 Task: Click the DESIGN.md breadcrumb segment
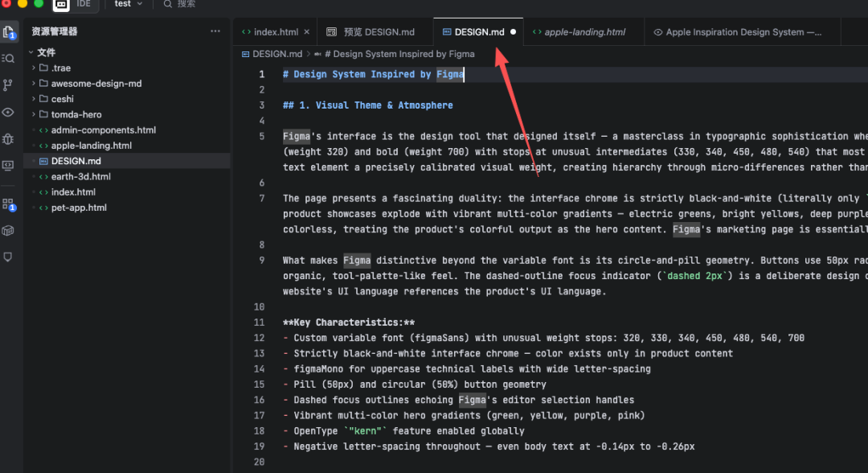pyautogui.click(x=277, y=54)
